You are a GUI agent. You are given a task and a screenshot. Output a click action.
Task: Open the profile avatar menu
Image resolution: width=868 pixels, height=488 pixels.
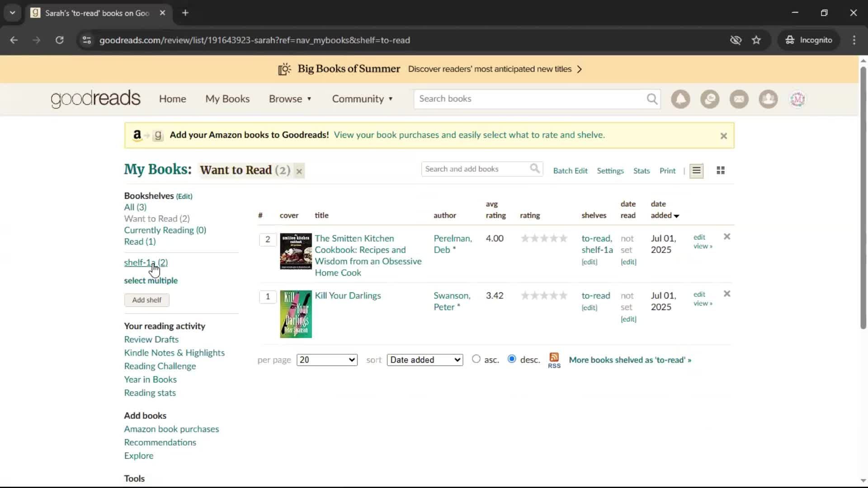click(x=797, y=99)
